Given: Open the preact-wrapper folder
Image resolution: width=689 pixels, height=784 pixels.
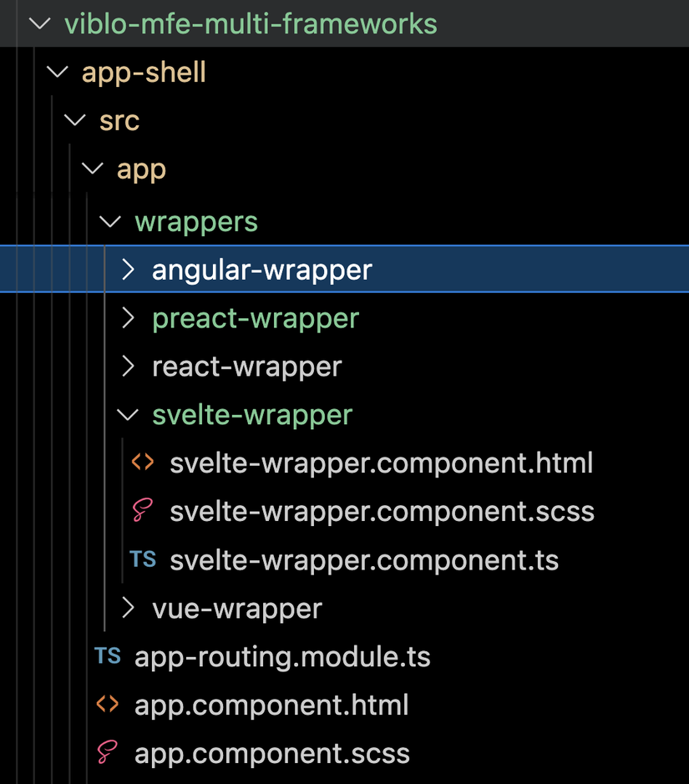Looking at the screenshot, I should 256,318.
